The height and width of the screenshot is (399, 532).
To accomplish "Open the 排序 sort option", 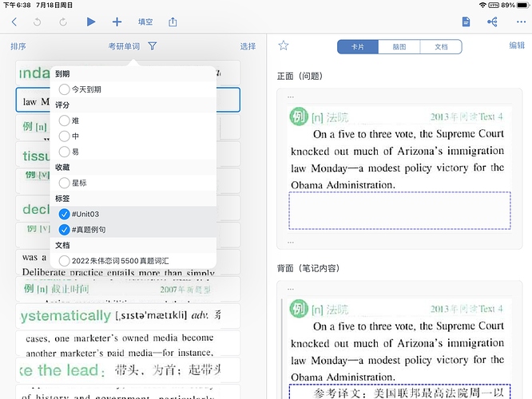I will tap(18, 46).
